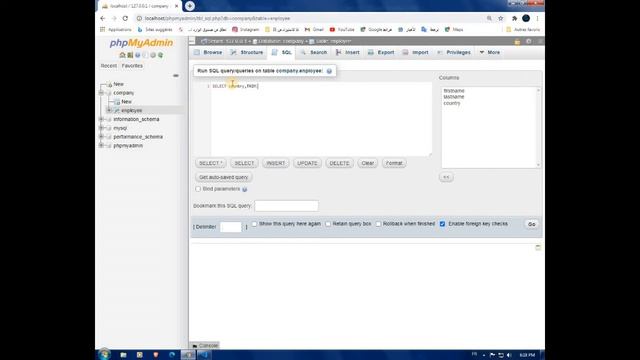Viewport: 640px width, 360px height.
Task: Open the Privileges tab
Action: pos(454,52)
